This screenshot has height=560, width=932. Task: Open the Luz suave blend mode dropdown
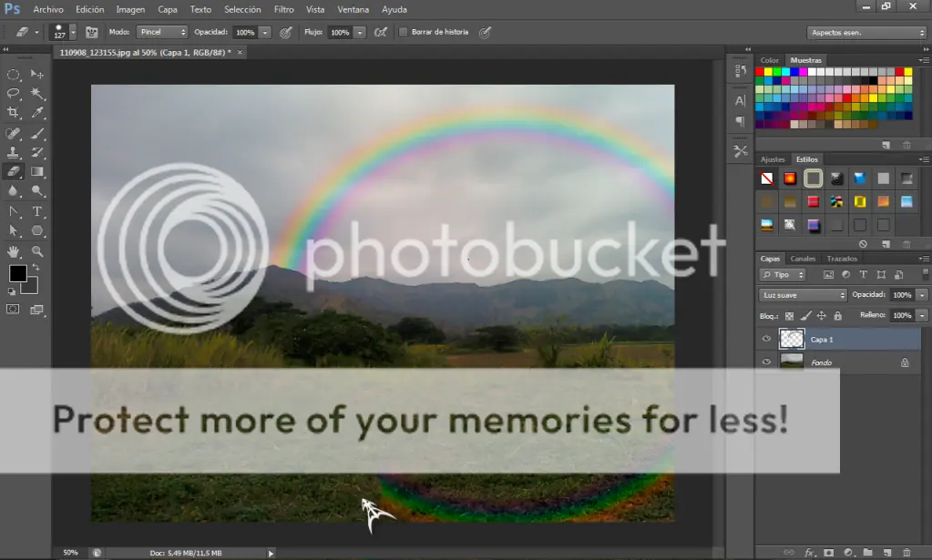click(x=803, y=295)
